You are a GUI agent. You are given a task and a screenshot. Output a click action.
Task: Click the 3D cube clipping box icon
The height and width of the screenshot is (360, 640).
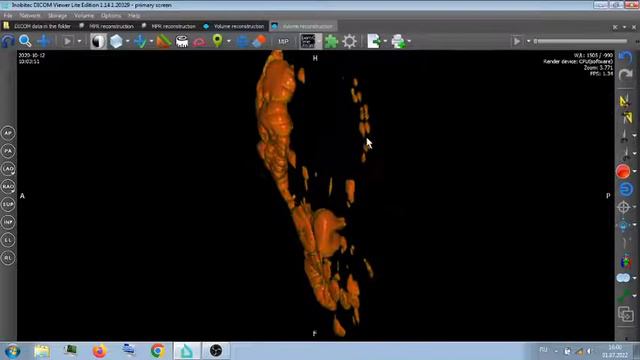[116, 41]
